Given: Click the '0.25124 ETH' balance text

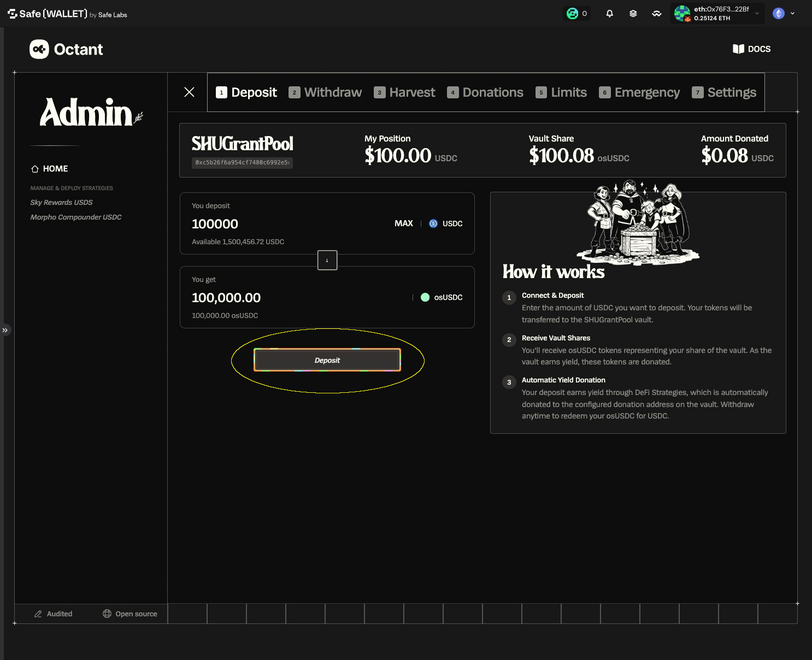Looking at the screenshot, I should tap(712, 18).
